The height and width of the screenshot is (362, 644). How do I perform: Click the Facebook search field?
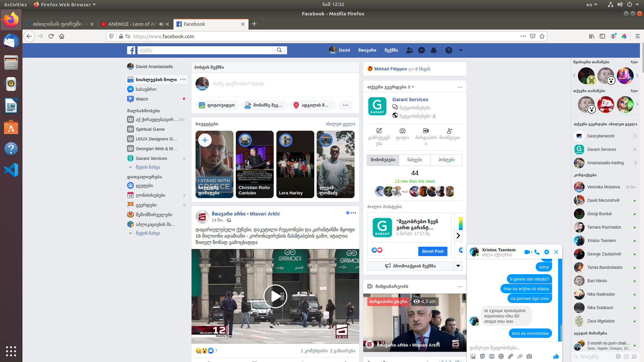tap(205, 50)
